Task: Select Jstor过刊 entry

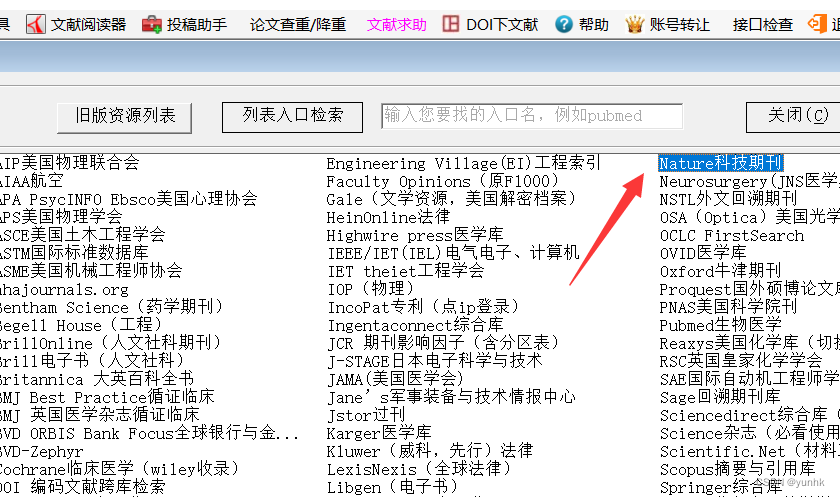Action: (366, 415)
